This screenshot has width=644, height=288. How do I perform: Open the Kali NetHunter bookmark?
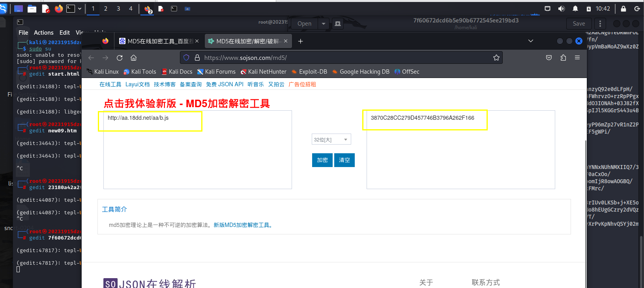pos(264,72)
